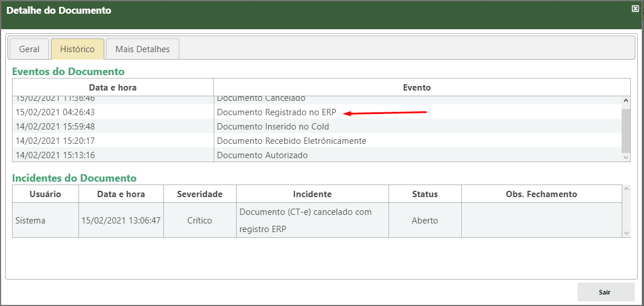Select the Histórico tab

[77, 49]
